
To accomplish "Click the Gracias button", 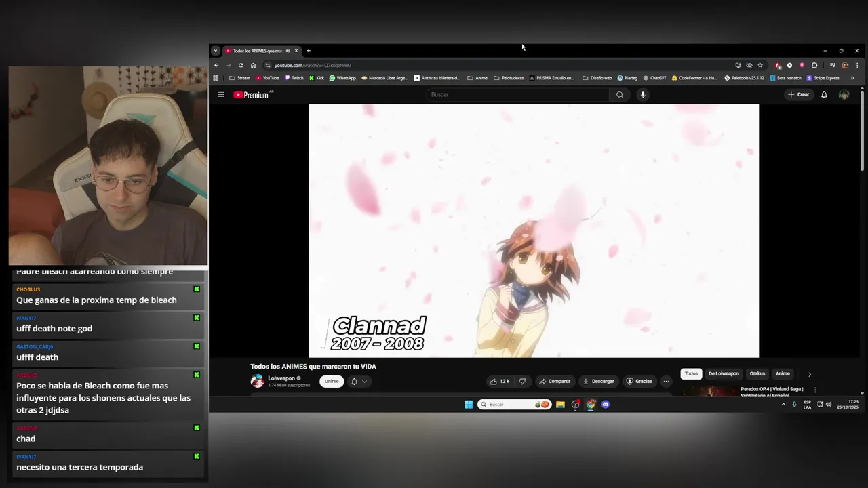I will (x=639, y=382).
